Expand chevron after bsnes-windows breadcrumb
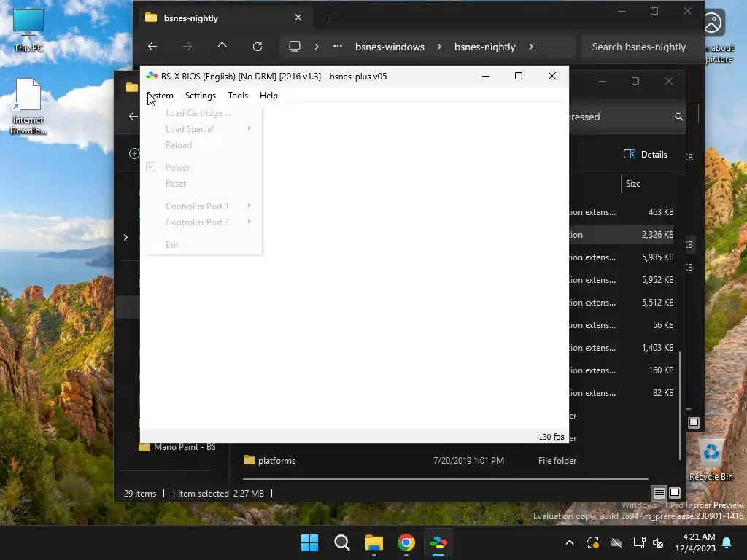The image size is (747, 560). (x=438, y=47)
